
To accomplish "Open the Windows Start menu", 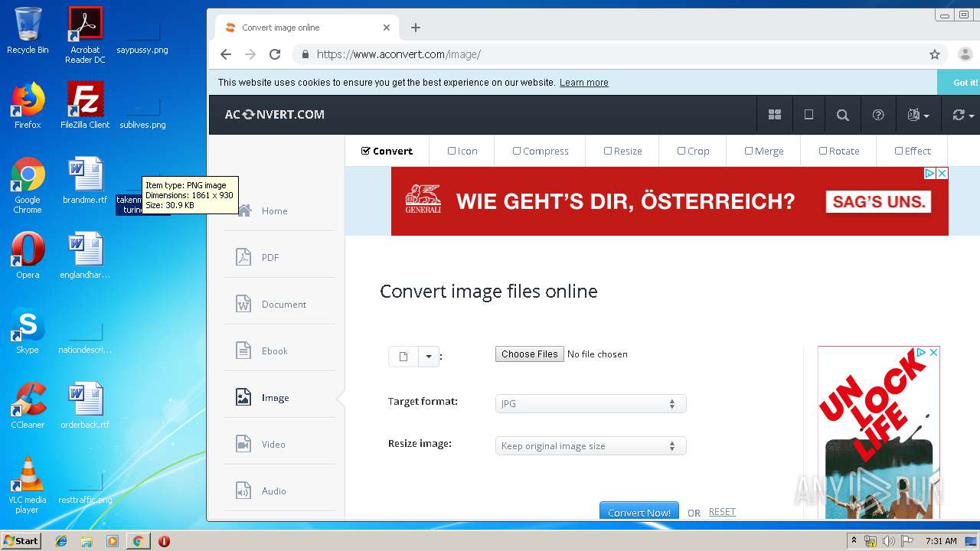I will pyautogui.click(x=21, y=540).
